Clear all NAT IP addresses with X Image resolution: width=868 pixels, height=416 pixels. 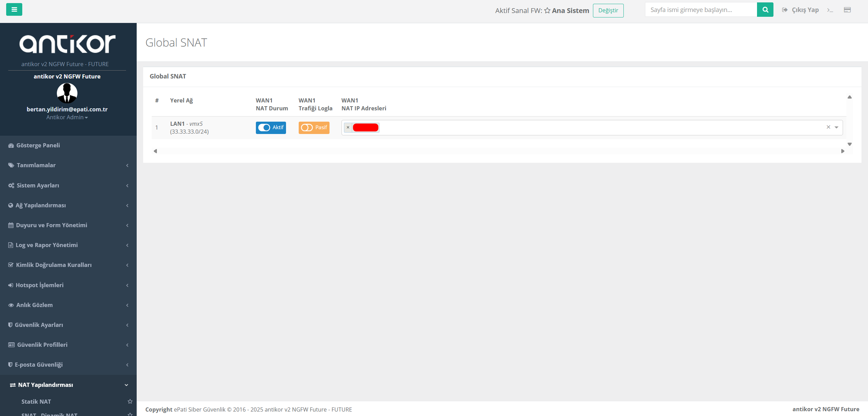[828, 127]
